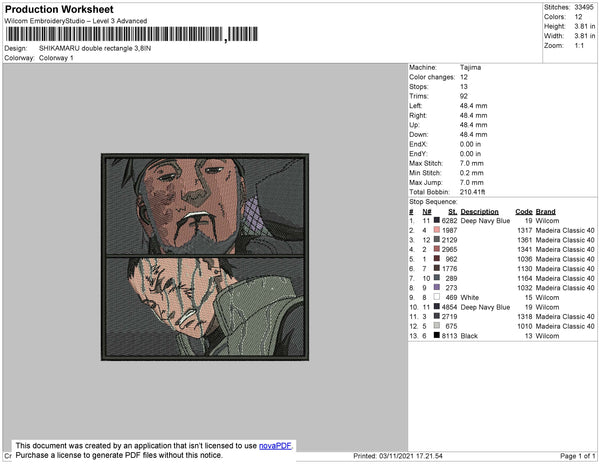The height and width of the screenshot is (464, 600).
Task: Click the Brand column header
Action: (x=545, y=212)
